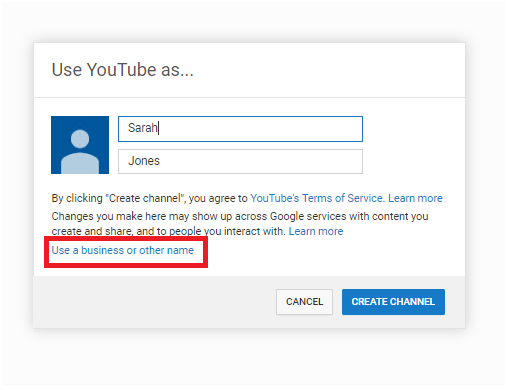Focus the first name field containing Sarah
This screenshot has width=507, height=390.
click(x=240, y=129)
